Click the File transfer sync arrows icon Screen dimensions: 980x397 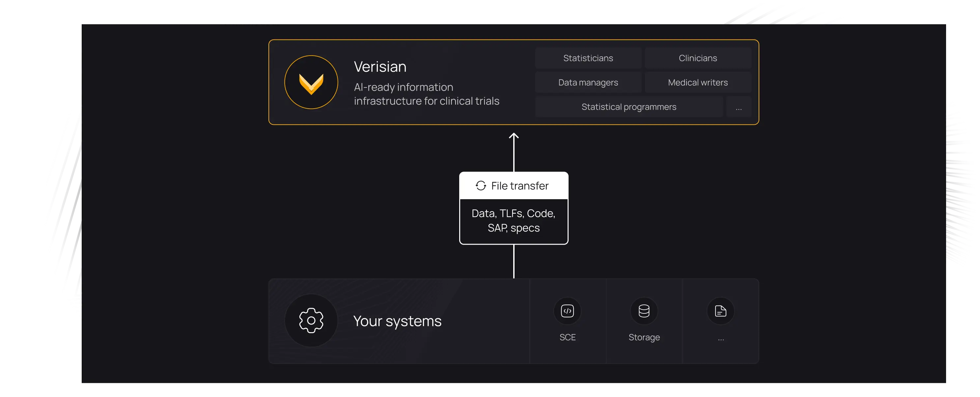tap(481, 186)
